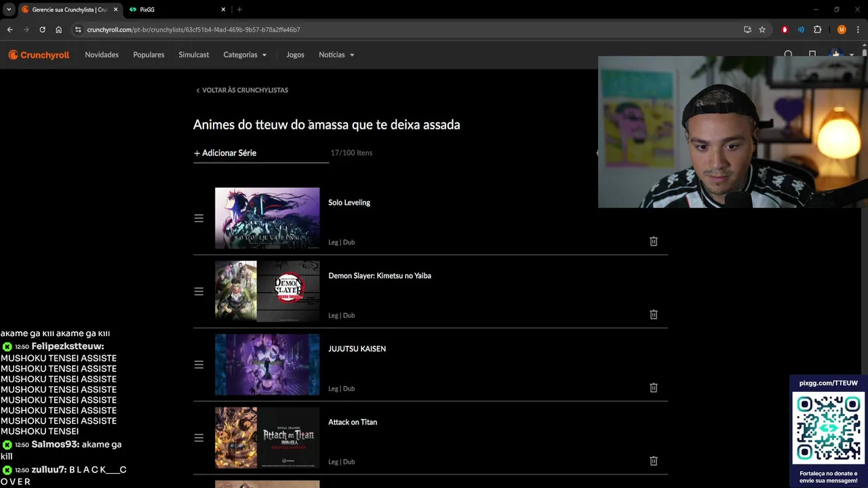This screenshot has height=488, width=868.
Task: Open Demon Slayer: Kimetsu no Yaiba title
Action: tap(380, 276)
